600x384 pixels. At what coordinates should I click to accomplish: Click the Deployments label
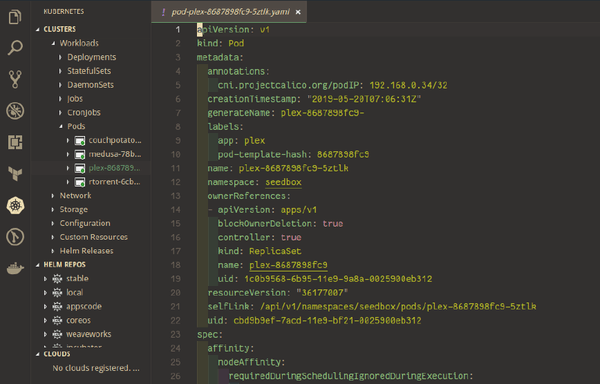click(x=92, y=57)
